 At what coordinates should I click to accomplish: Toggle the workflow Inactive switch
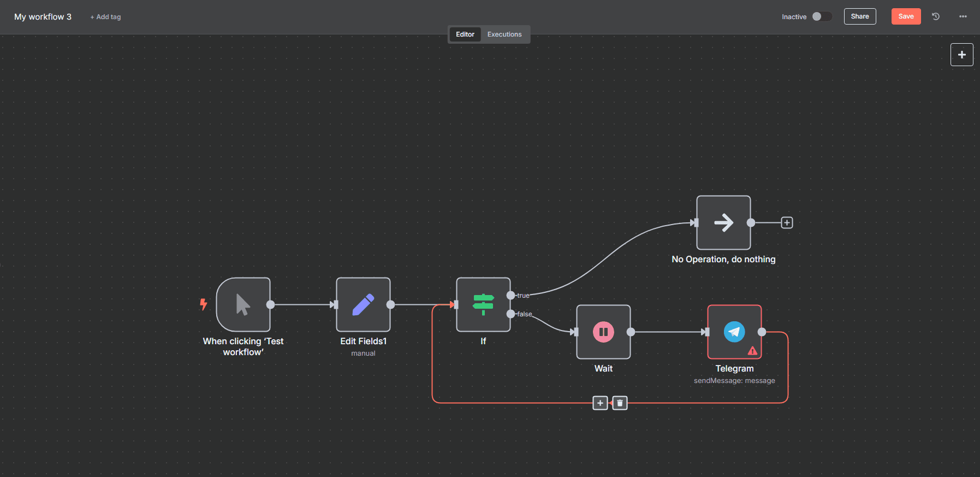click(822, 16)
